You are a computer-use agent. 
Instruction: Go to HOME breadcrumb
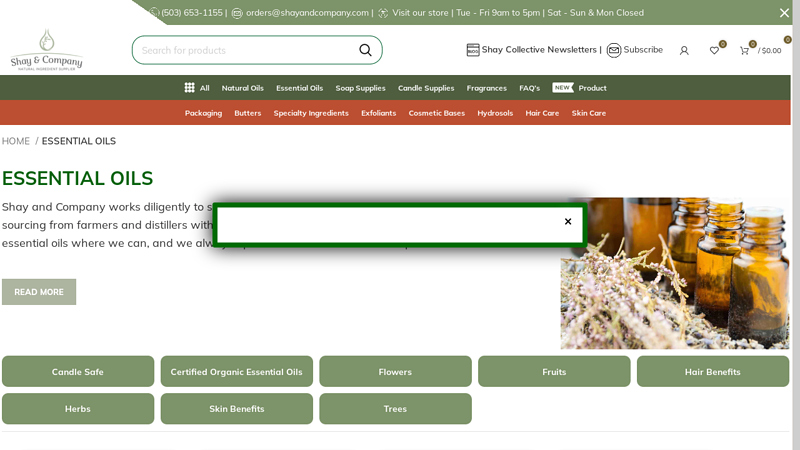(x=16, y=141)
